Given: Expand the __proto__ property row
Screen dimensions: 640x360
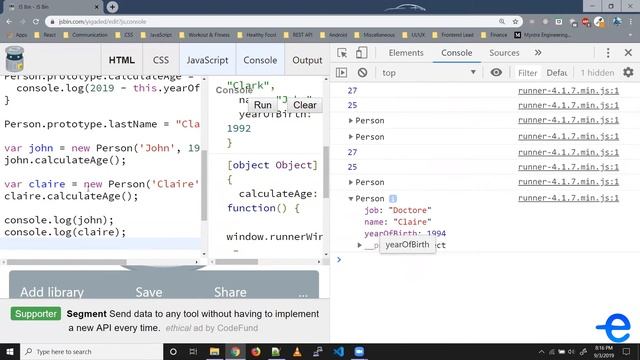Looking at the screenshot, I should click(x=359, y=245).
